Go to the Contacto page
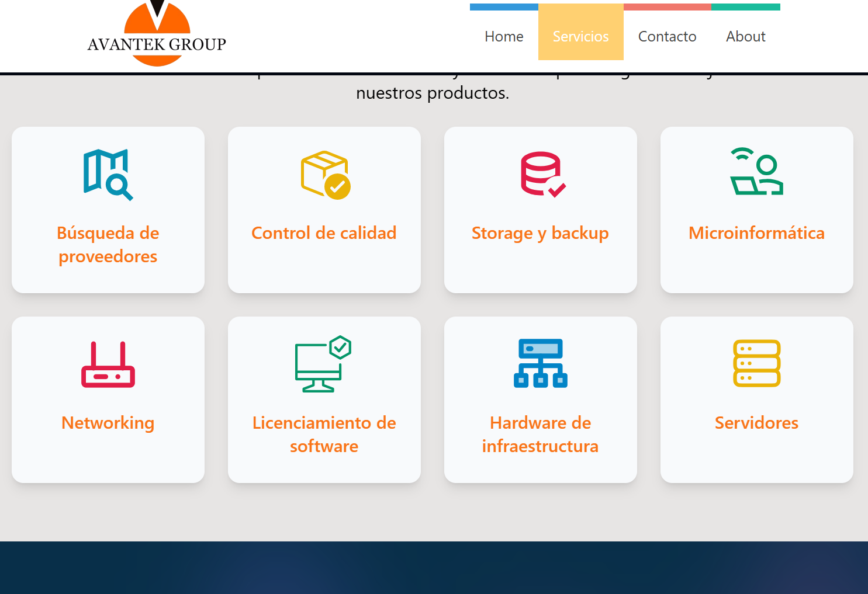Image resolution: width=868 pixels, height=594 pixels. point(667,36)
